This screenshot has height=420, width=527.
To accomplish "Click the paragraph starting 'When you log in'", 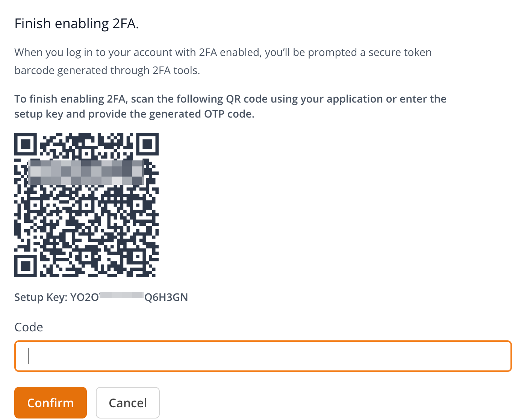I will click(x=223, y=53).
